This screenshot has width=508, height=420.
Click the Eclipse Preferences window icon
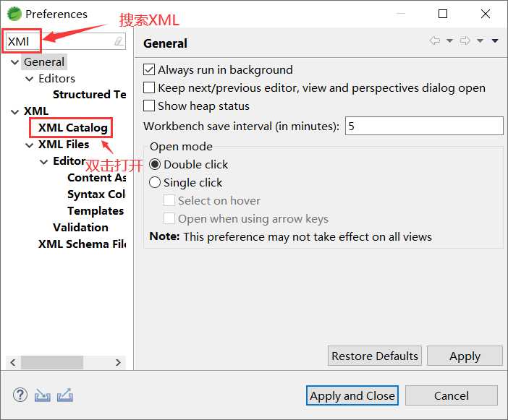click(x=14, y=14)
